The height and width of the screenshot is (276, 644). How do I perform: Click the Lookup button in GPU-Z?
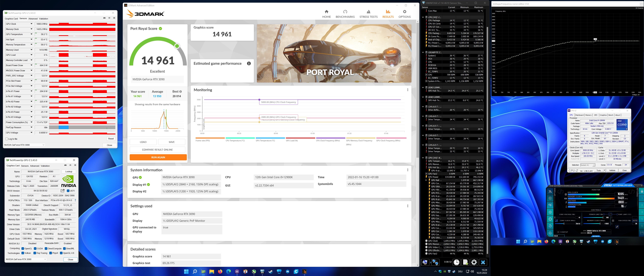click(69, 171)
